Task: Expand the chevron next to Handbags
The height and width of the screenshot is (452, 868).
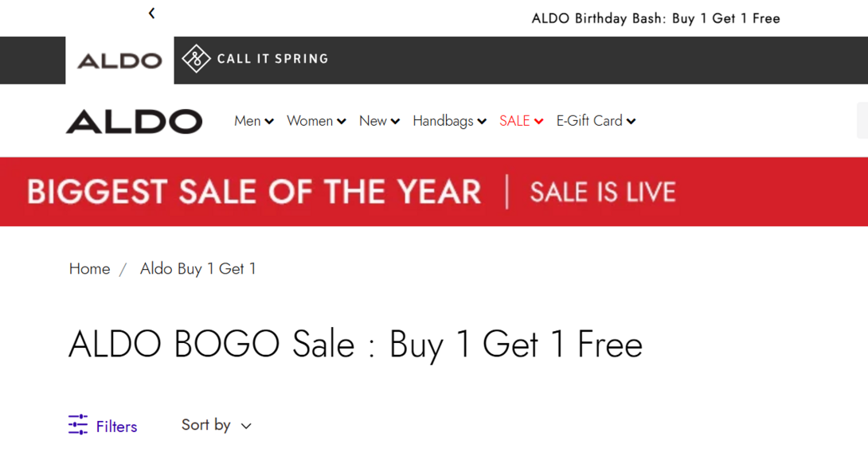Action: pos(481,122)
